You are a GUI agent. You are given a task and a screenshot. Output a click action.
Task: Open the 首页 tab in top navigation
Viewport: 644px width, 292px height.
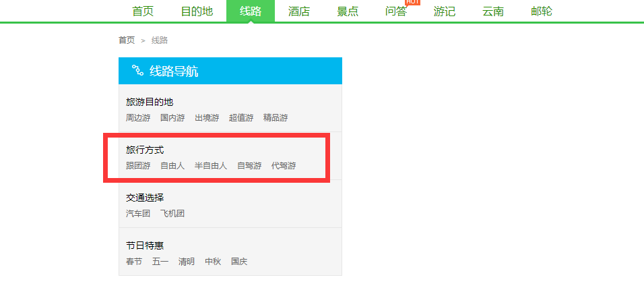click(x=143, y=11)
